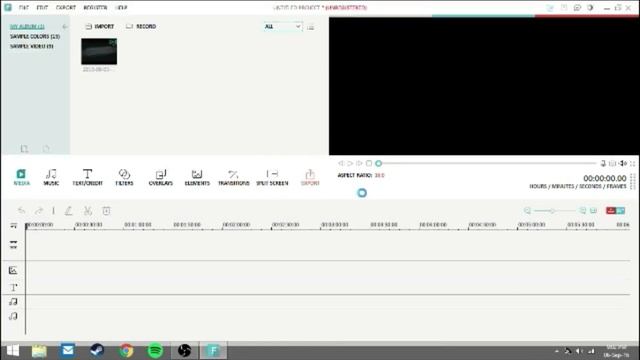Click the Undo icon
This screenshot has width=640, height=360.
coord(21,211)
